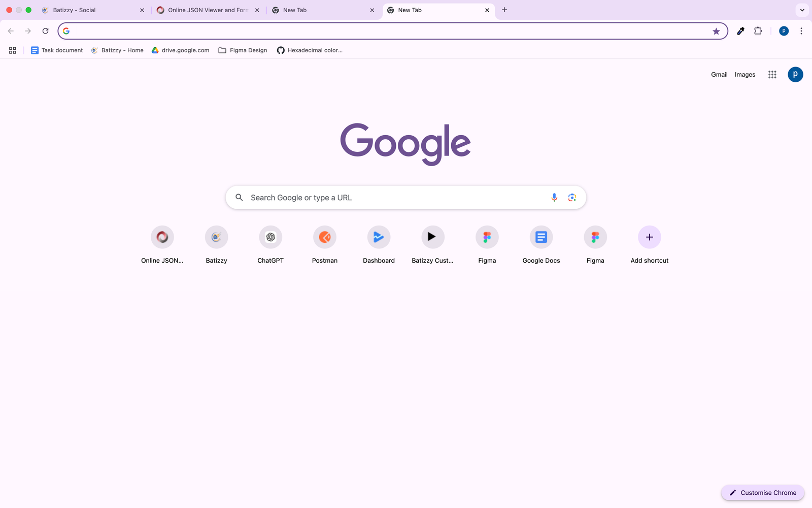Open the Google Docs shortcut
Viewport: 812px width, 508px height.
point(541,238)
